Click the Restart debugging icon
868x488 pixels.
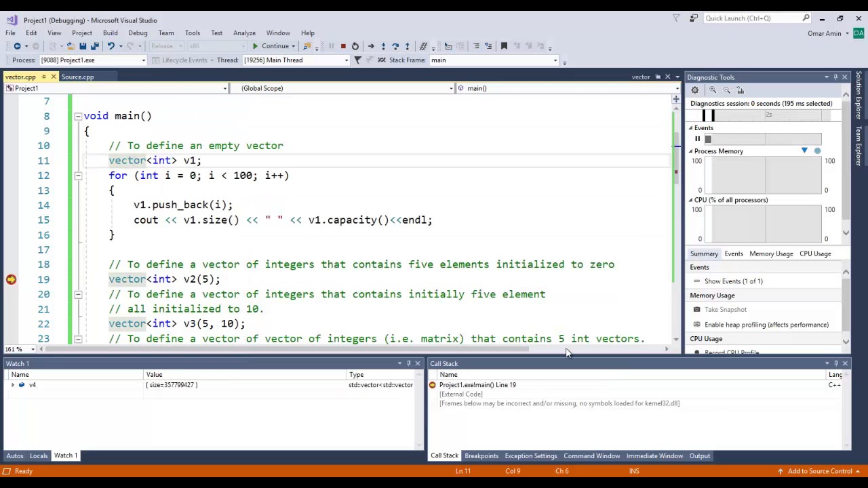click(x=355, y=46)
